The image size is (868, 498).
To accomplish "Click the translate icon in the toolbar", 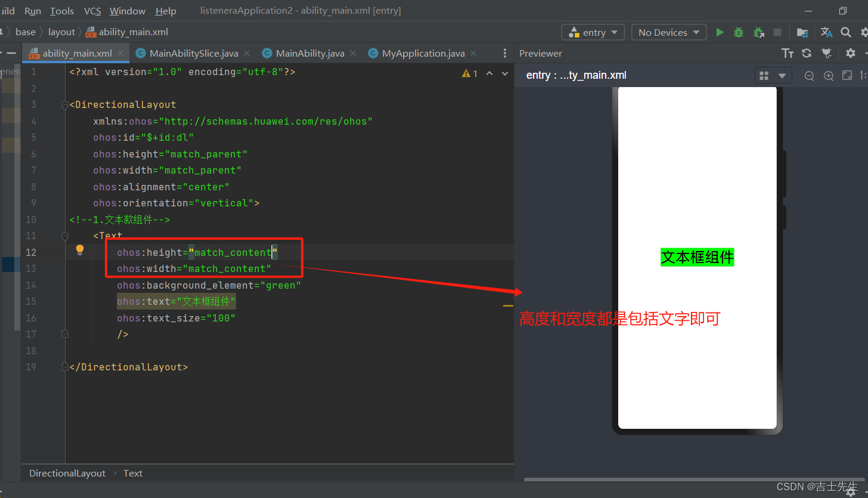I will tap(826, 32).
